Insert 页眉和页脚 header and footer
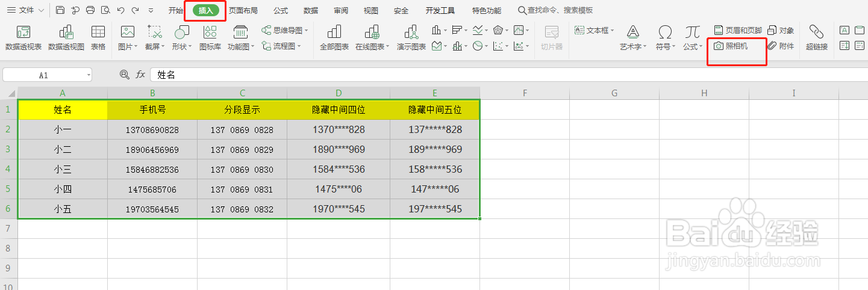The width and height of the screenshot is (868, 290). pyautogui.click(x=738, y=30)
